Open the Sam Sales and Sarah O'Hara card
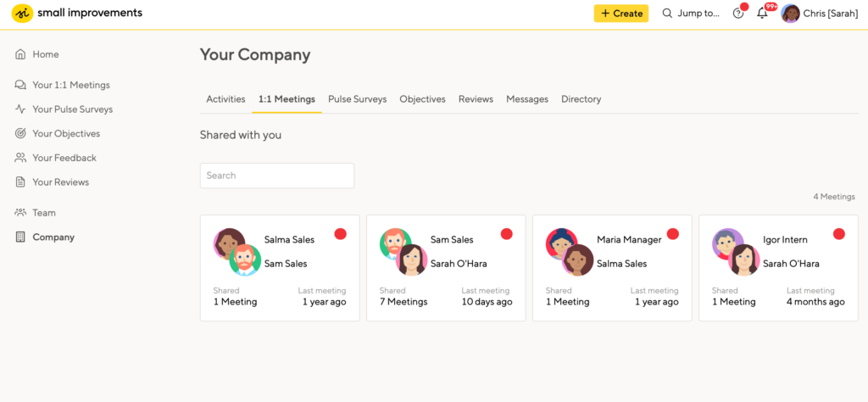868x402 pixels. 446,268
